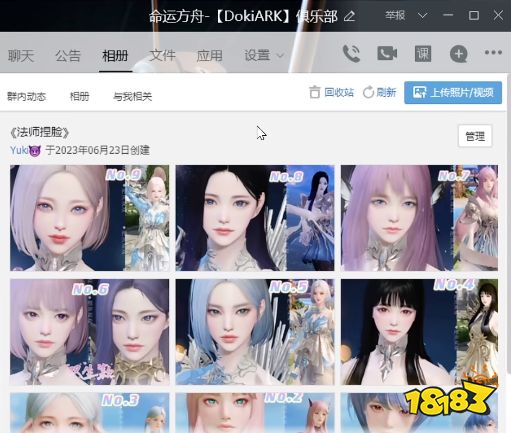Open the No.9 face thumbnail
Image resolution: width=511 pixels, height=433 pixels.
[89, 218]
